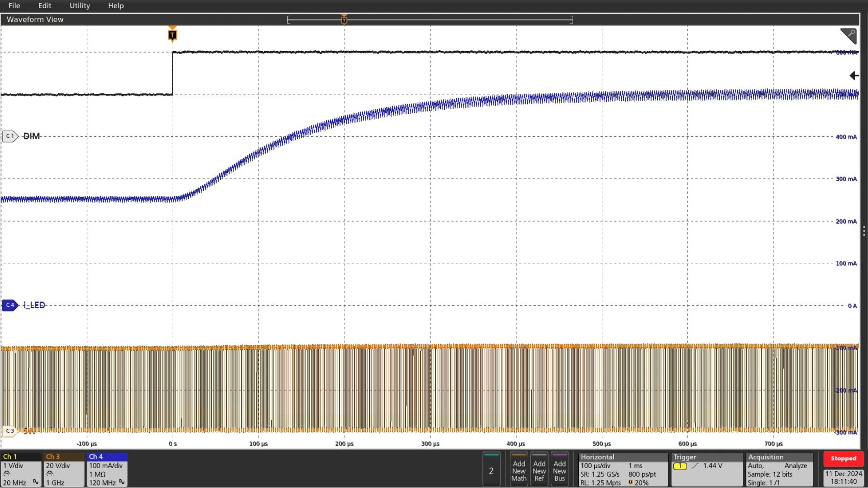Toggle the Ch 1 badge
868x488 pixels.
21,469
